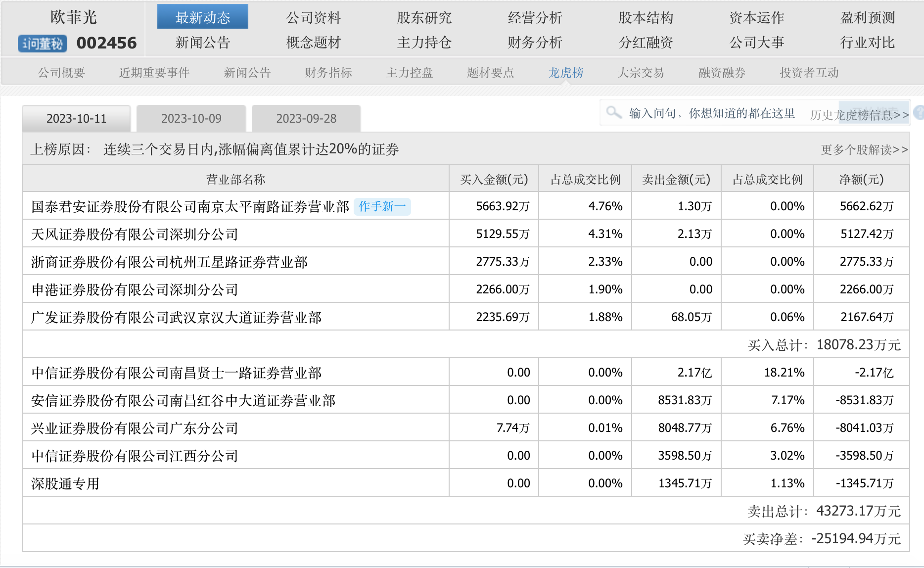This screenshot has height=568, width=924.
Task: Go to 龙虎榜 sub-navigation item
Action: coord(566,73)
